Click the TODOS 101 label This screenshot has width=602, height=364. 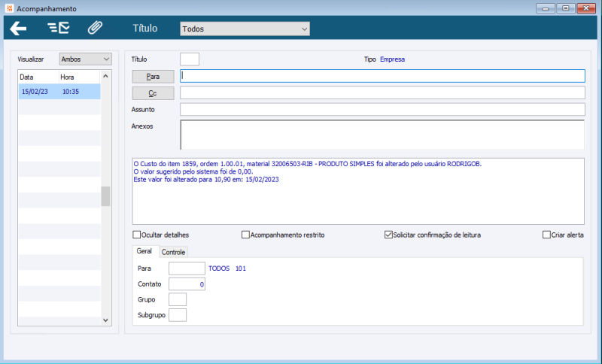click(x=227, y=268)
